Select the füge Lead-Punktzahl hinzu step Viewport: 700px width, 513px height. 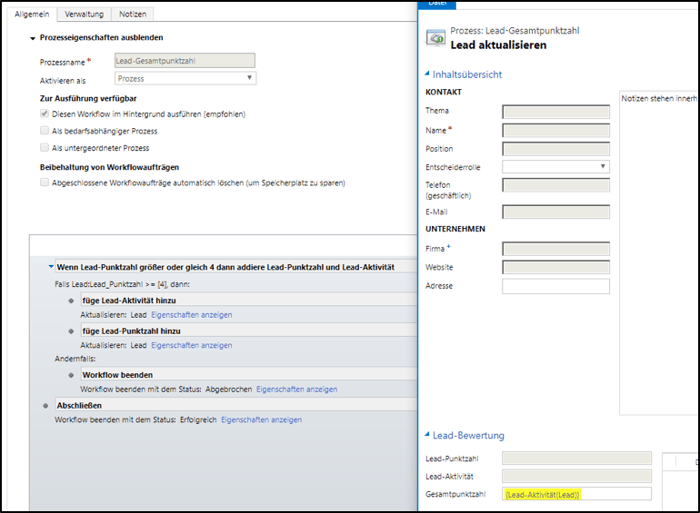pyautogui.click(x=249, y=331)
